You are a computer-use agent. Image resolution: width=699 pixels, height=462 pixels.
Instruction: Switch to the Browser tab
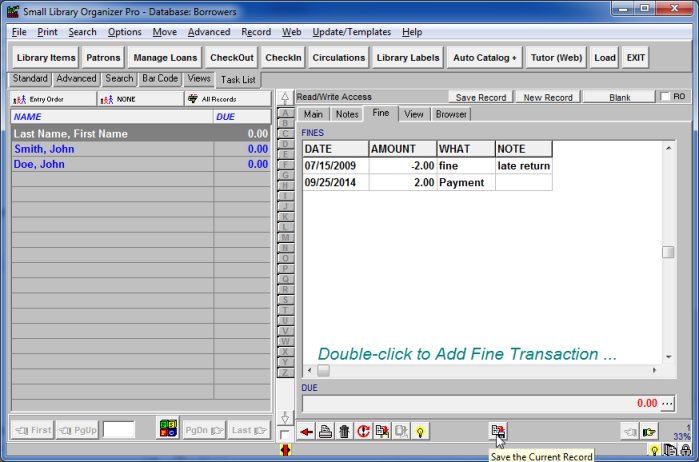(451, 114)
